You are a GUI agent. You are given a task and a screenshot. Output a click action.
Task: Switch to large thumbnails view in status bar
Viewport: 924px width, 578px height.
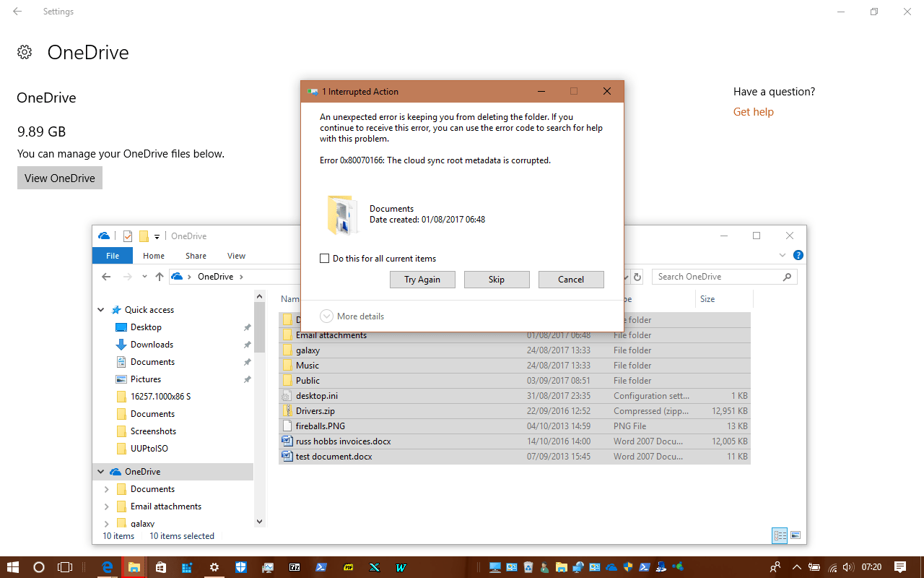pyautogui.click(x=796, y=535)
